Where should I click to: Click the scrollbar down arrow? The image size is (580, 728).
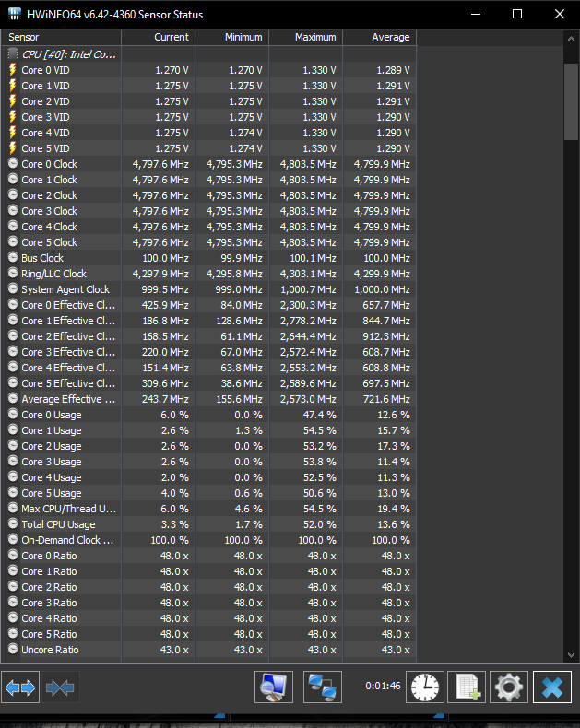tap(571, 654)
